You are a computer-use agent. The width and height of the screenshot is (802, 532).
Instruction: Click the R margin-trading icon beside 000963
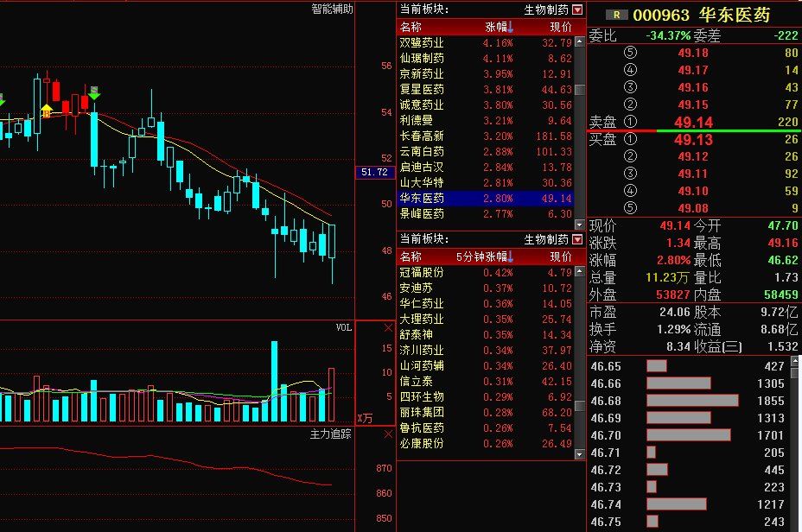(615, 15)
